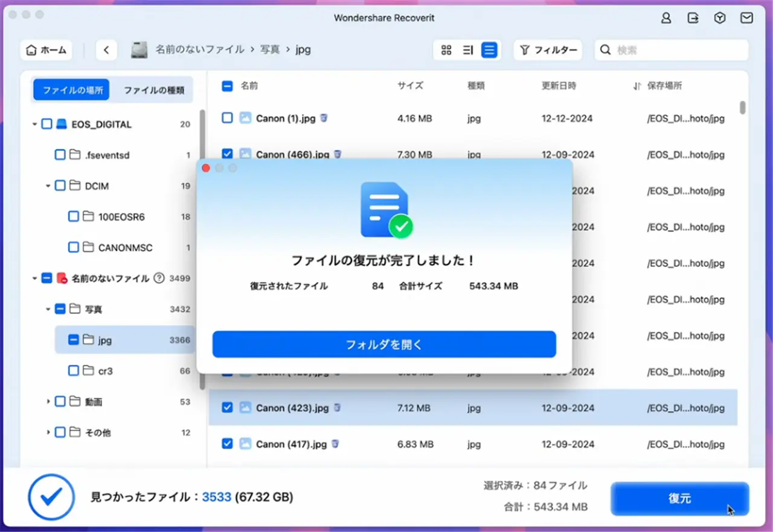Sort by the 名前 column header
The image size is (773, 532).
coord(249,86)
